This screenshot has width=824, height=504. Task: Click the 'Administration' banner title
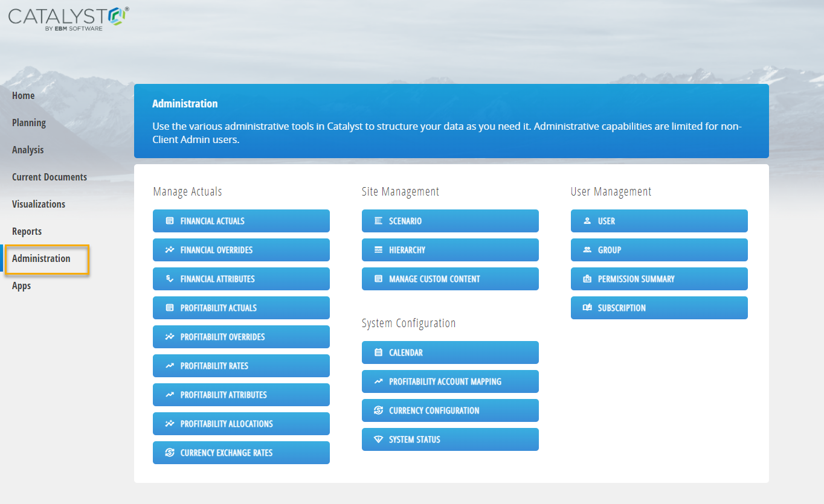pyautogui.click(x=185, y=104)
